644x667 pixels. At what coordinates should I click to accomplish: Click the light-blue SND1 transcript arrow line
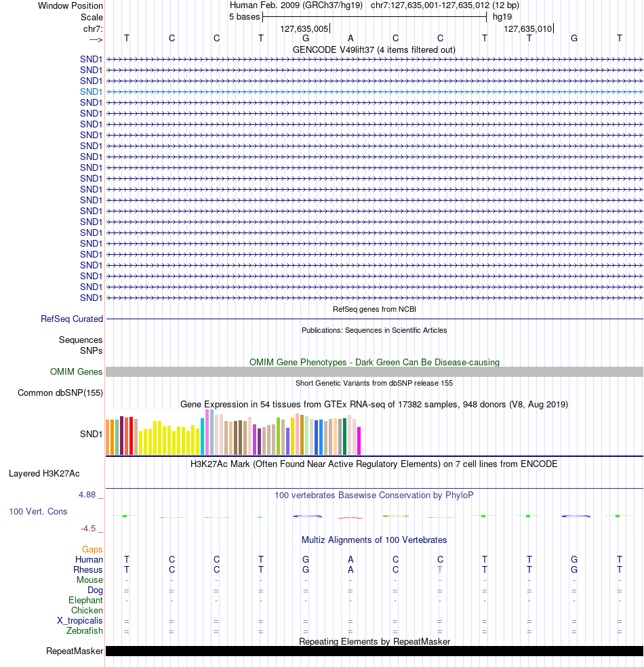tap(374, 92)
